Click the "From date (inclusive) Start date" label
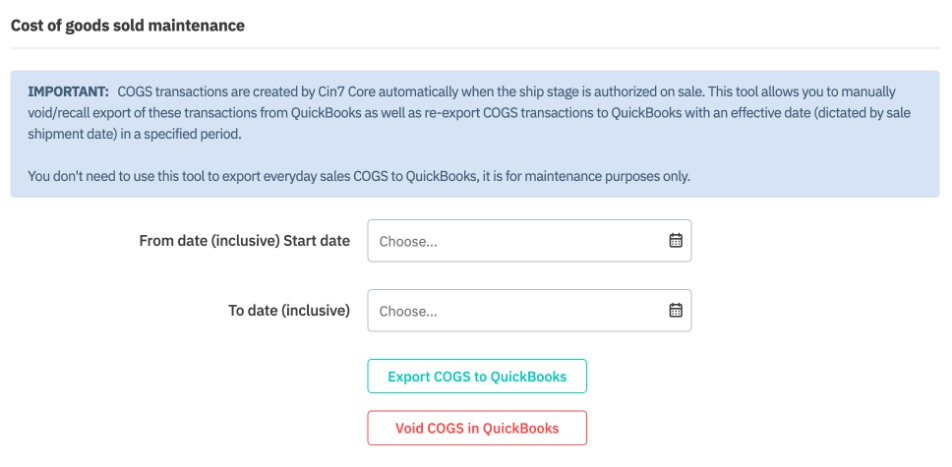This screenshot has width=952, height=467. click(x=244, y=241)
